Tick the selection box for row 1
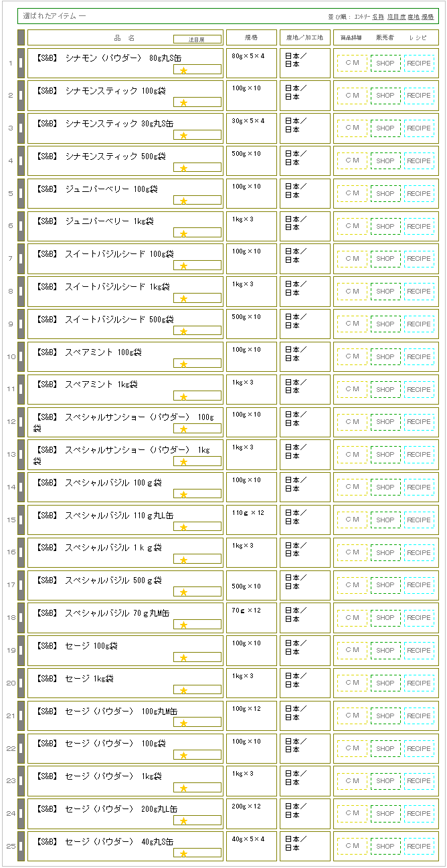Image resolution: width=447 pixels, height=868 pixels. coord(21,63)
